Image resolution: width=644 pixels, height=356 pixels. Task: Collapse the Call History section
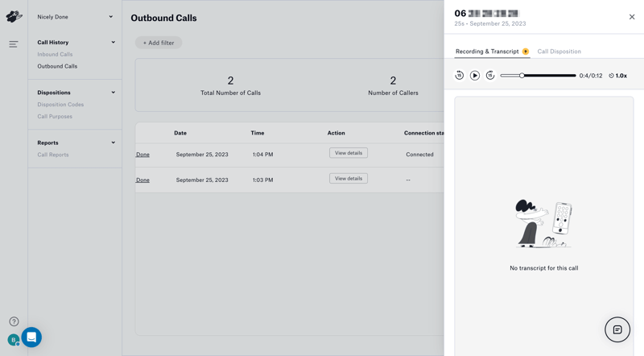pyautogui.click(x=113, y=43)
